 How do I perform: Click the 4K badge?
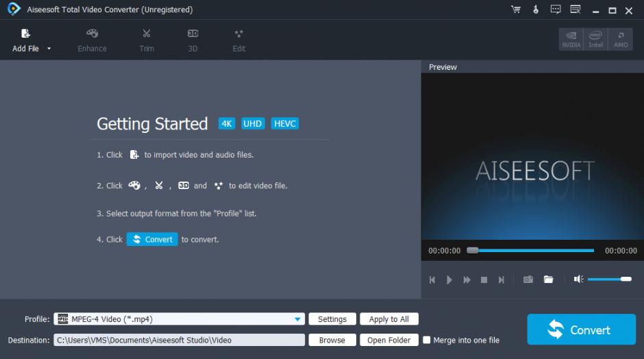coord(227,123)
